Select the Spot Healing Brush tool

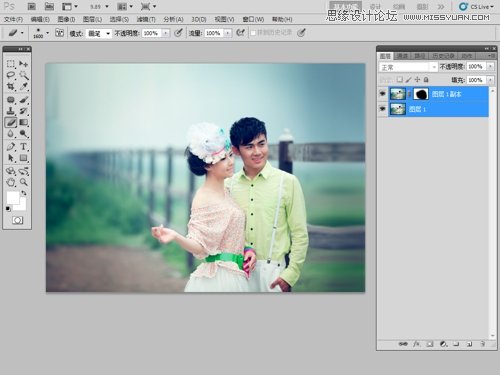pyautogui.click(x=11, y=100)
